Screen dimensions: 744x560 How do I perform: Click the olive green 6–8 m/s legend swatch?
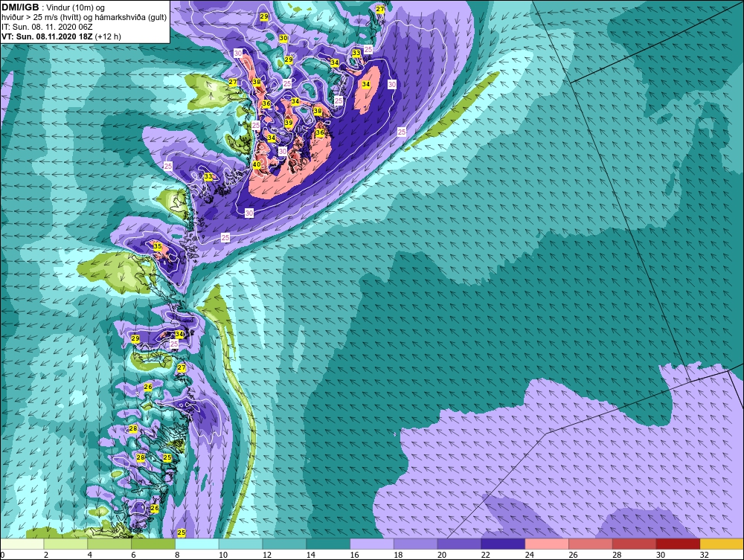(153, 544)
